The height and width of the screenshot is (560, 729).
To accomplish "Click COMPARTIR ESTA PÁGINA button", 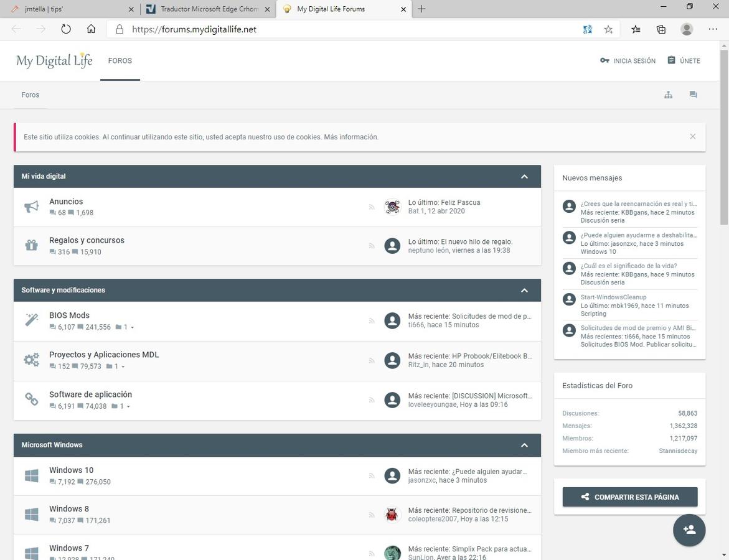I will click(630, 497).
